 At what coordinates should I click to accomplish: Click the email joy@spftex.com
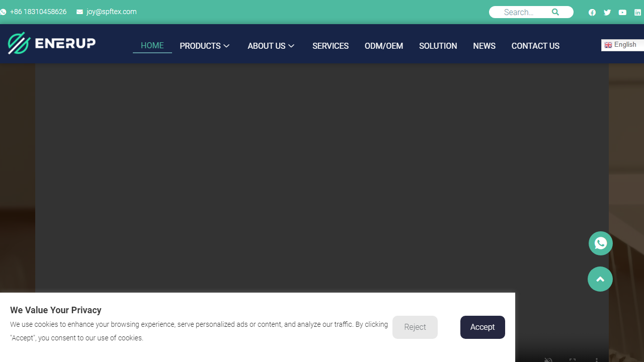coord(111,12)
